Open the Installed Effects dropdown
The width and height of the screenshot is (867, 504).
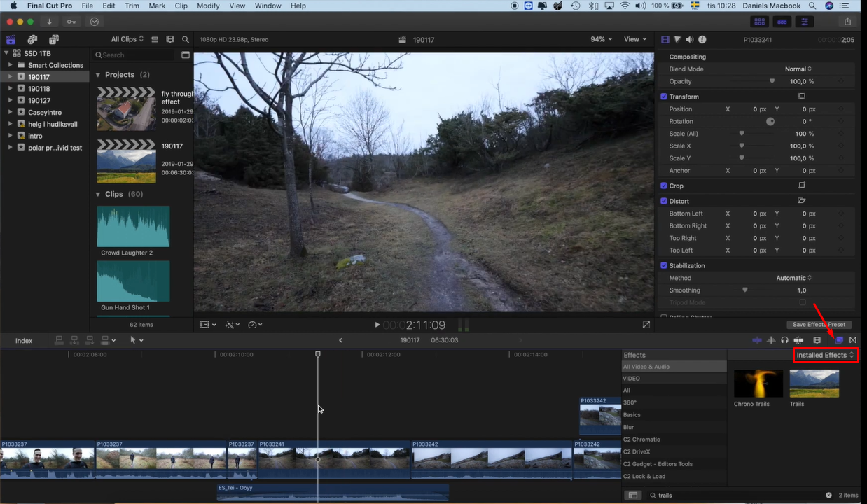click(x=824, y=355)
